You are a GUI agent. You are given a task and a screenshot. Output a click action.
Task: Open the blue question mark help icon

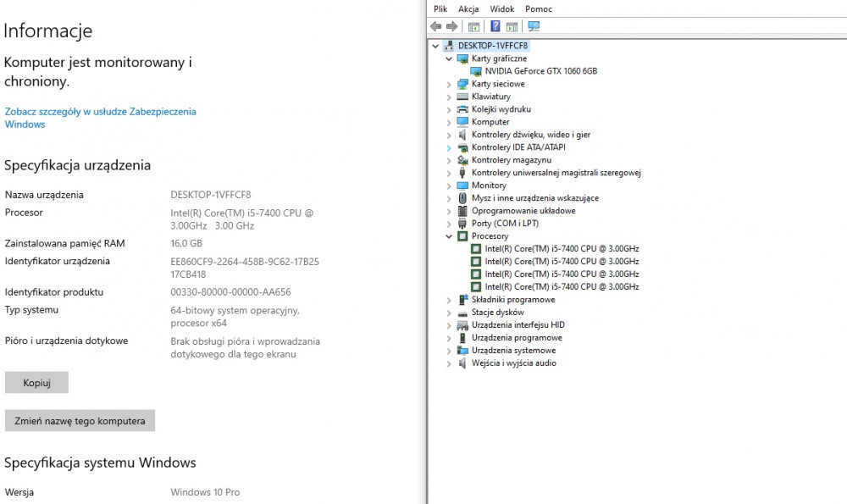(495, 26)
